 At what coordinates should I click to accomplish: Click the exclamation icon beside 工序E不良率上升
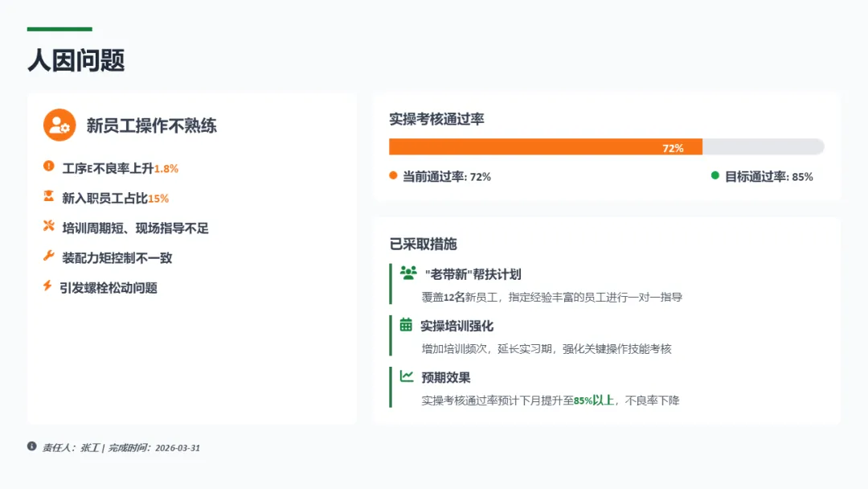click(x=48, y=166)
